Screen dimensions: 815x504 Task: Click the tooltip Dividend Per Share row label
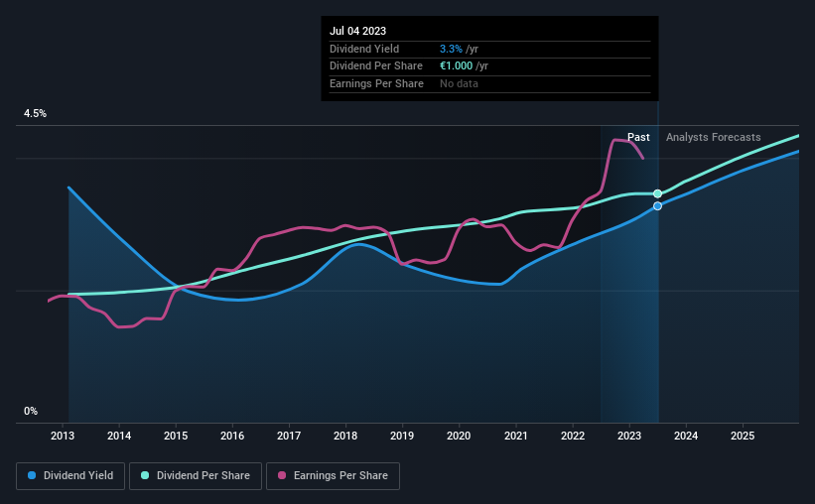pos(376,66)
